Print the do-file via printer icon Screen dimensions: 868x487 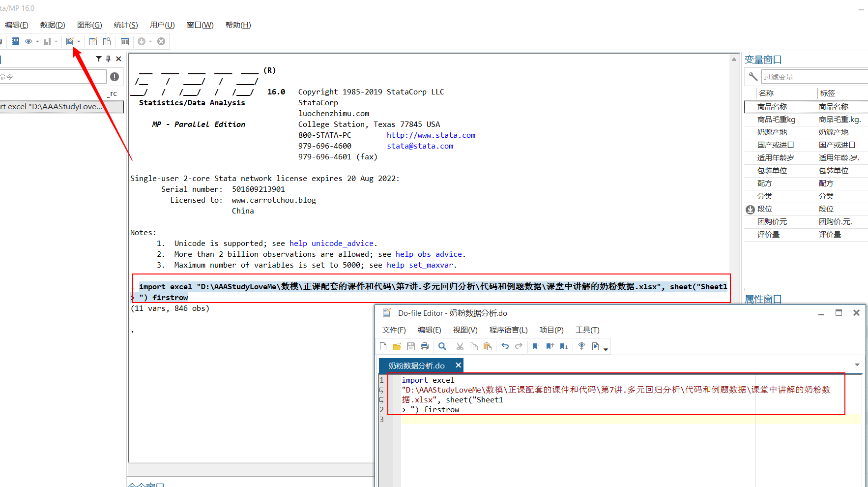click(x=425, y=347)
